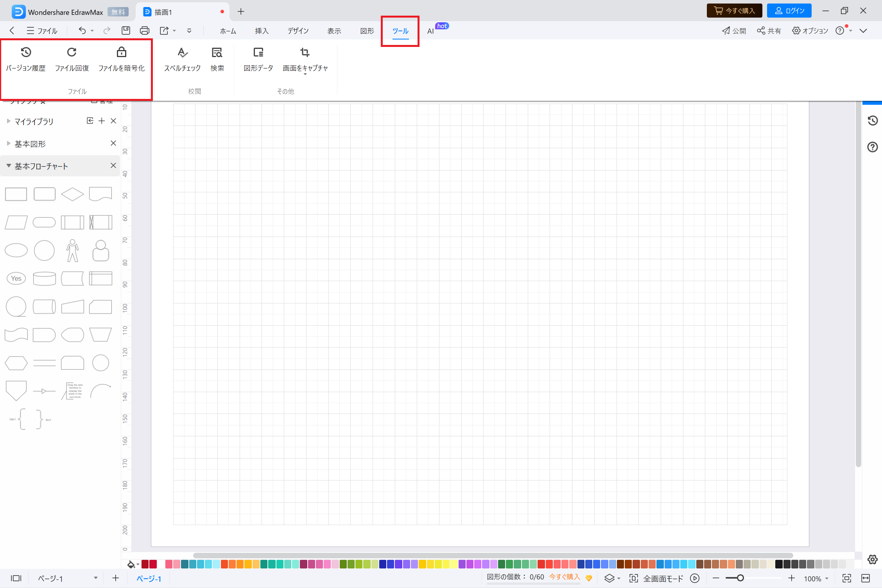
Task: Add a new page with plus button
Action: point(116,578)
